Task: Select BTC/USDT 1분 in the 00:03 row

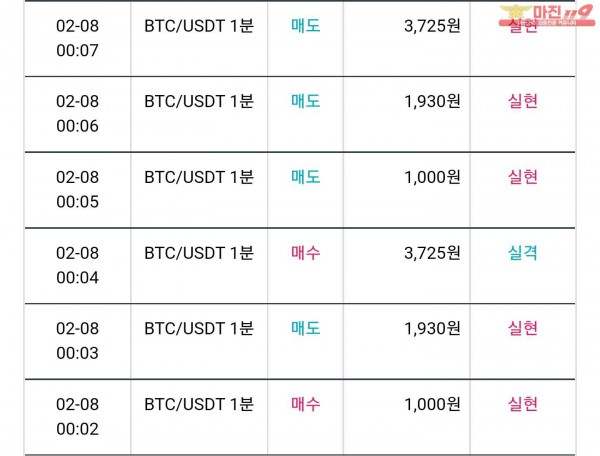Action: [x=199, y=328]
